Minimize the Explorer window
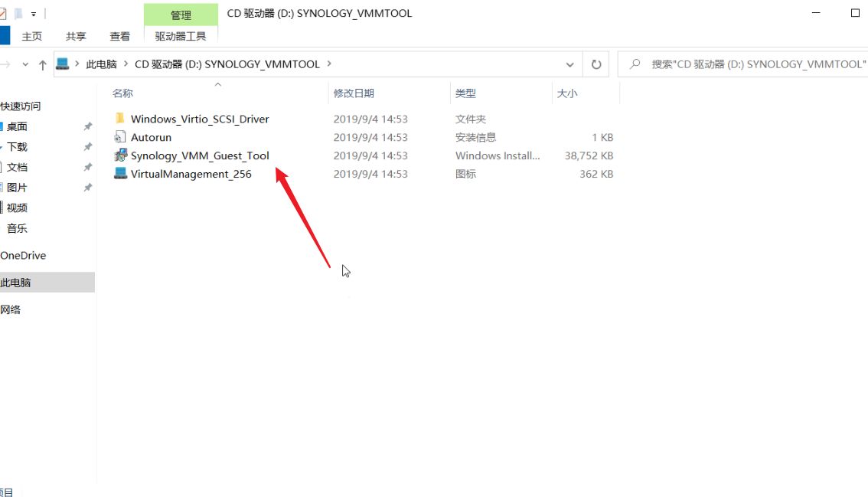The image size is (868, 497). coord(816,13)
